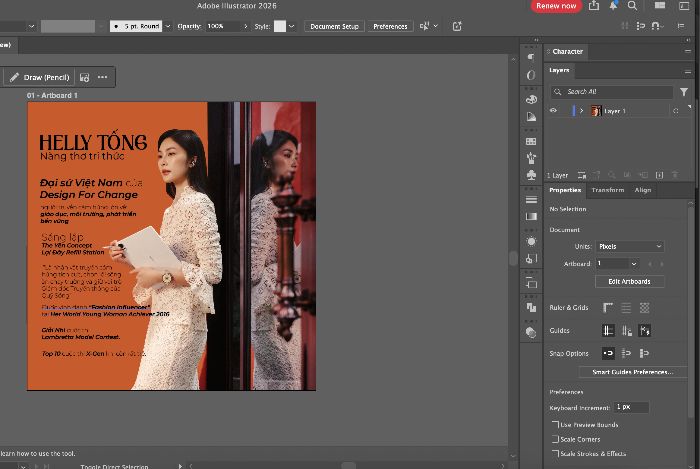
Task: Toggle visibility eye for Layer 1
Action: (553, 111)
